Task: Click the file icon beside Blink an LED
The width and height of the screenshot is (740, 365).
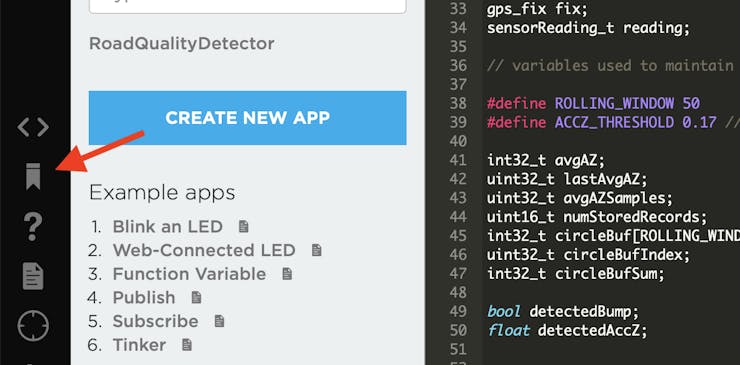Action: pyautogui.click(x=244, y=227)
